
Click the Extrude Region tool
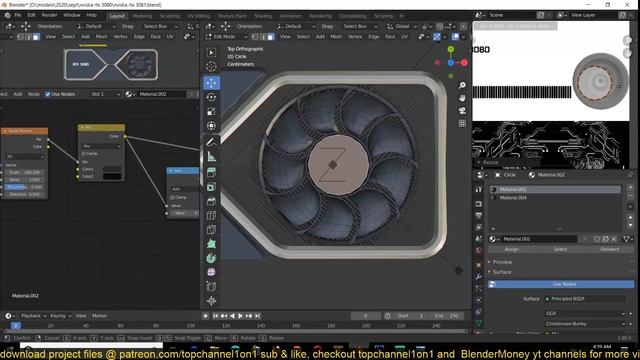(211, 172)
